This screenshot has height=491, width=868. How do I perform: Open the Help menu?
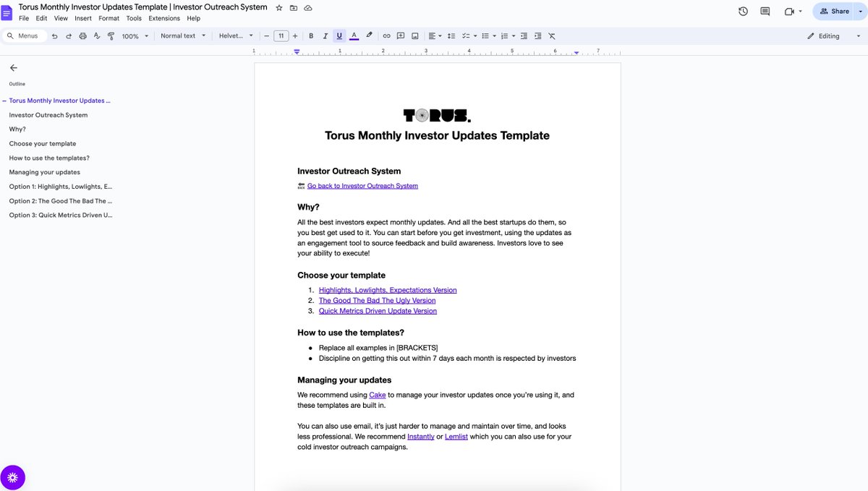(x=193, y=18)
